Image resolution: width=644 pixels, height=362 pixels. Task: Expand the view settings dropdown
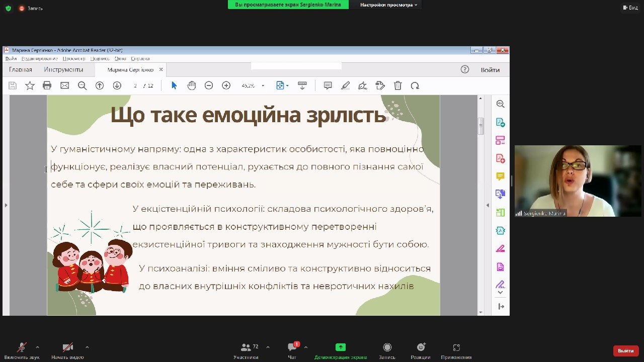388,5
